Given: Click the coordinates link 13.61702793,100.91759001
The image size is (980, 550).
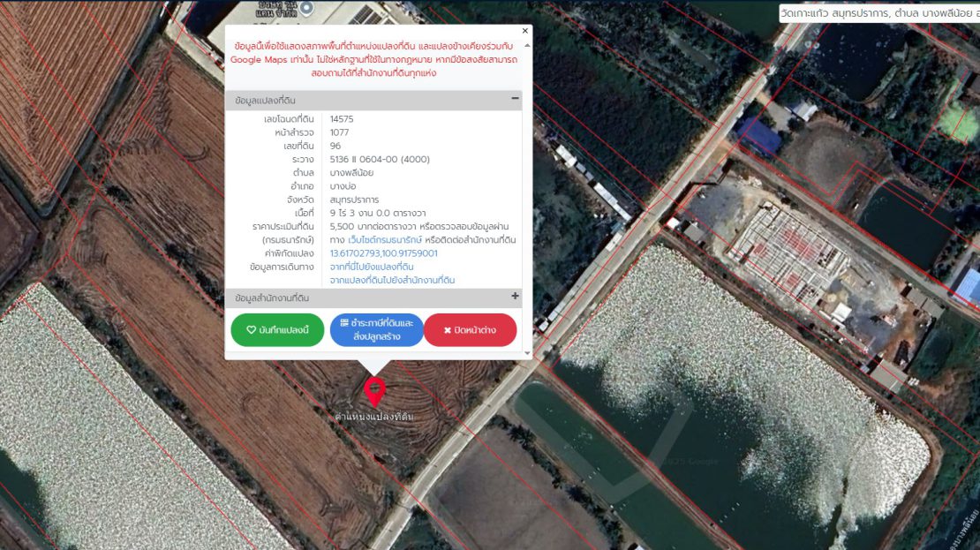Looking at the screenshot, I should pyautogui.click(x=383, y=253).
